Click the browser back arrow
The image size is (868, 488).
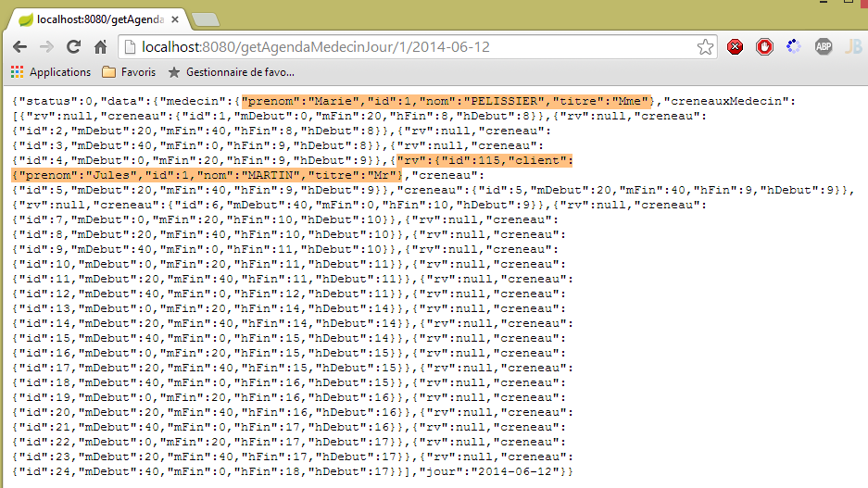pos(20,46)
